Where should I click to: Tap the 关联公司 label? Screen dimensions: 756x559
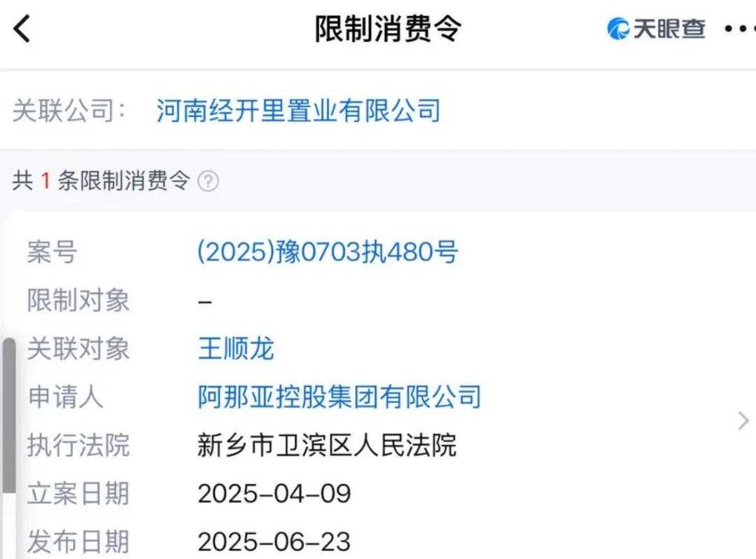(63, 111)
